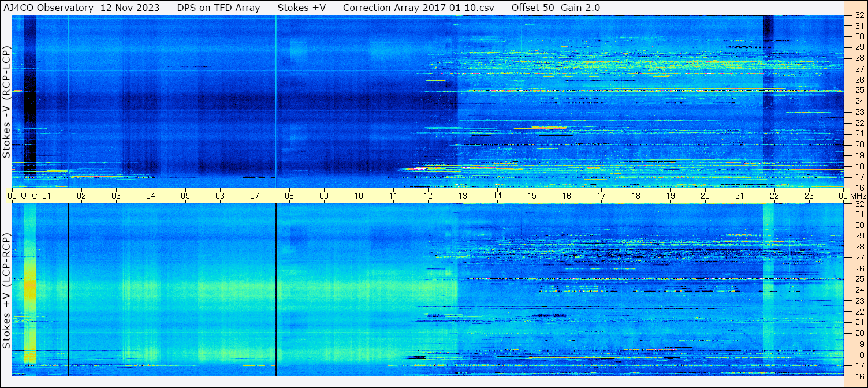
Task: Click 16 MHz label of lower Stokes +V panel
Action: (x=859, y=376)
